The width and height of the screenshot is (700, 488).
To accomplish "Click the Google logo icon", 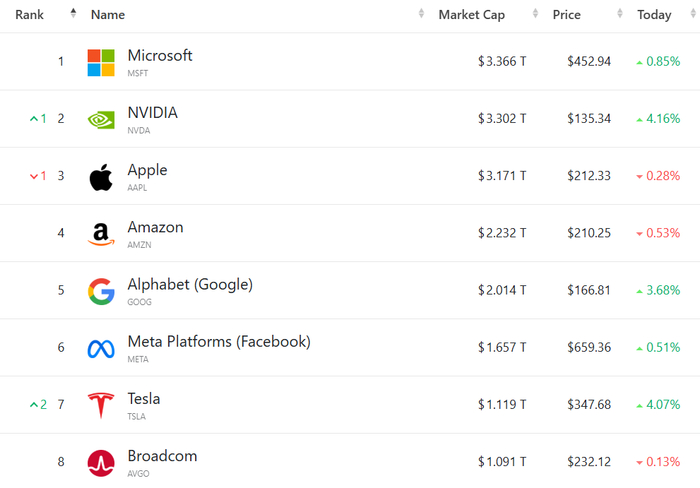I will (x=101, y=291).
